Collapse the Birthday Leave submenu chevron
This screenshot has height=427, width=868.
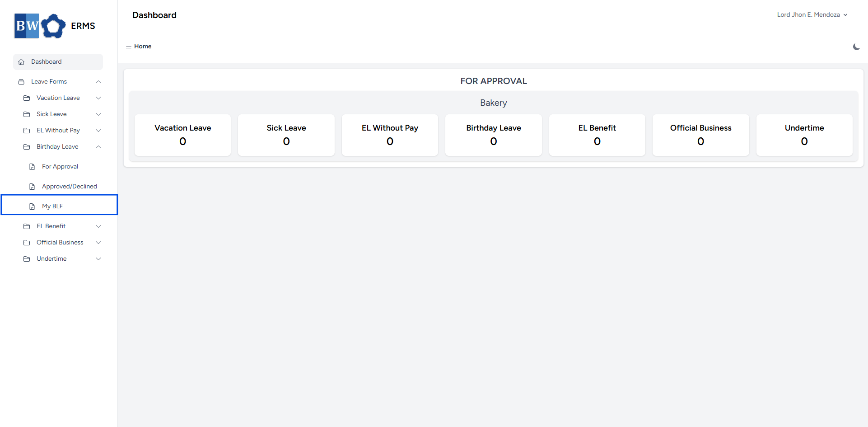98,147
